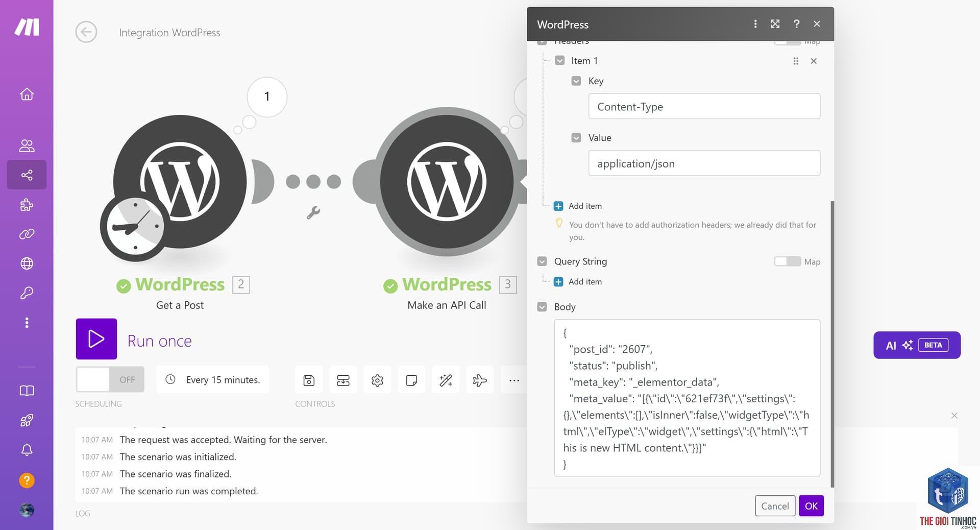Open the scenario inputs/outputs control icon
Viewport: 980px width, 530px height.
(343, 380)
